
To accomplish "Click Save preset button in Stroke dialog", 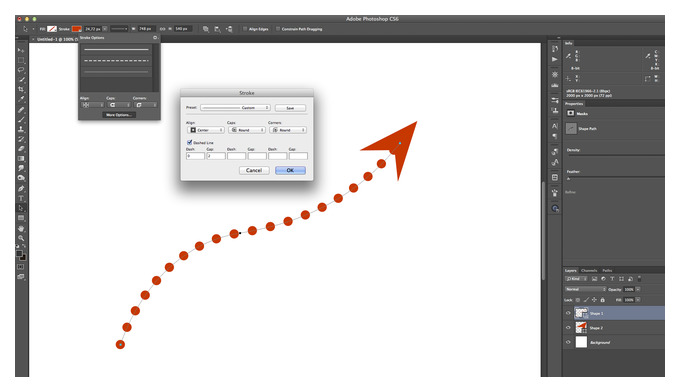I will tap(291, 108).
